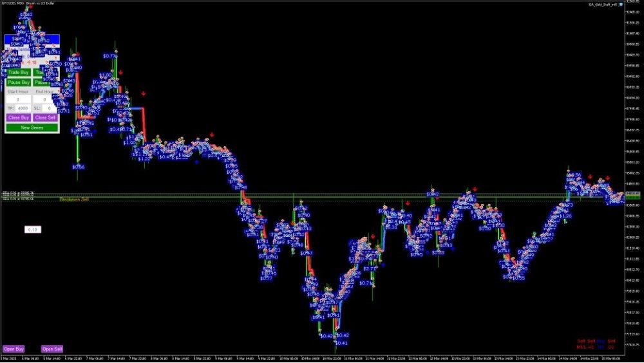Click the lot size box showing 0.10
The width and height of the screenshot is (644, 363).
coord(32,229)
